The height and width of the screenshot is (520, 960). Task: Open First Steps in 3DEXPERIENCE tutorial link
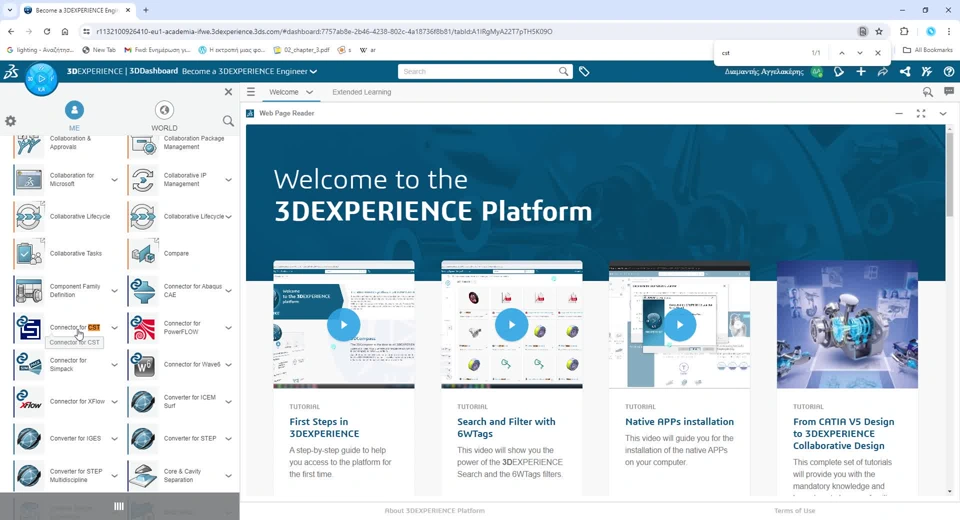(x=324, y=428)
